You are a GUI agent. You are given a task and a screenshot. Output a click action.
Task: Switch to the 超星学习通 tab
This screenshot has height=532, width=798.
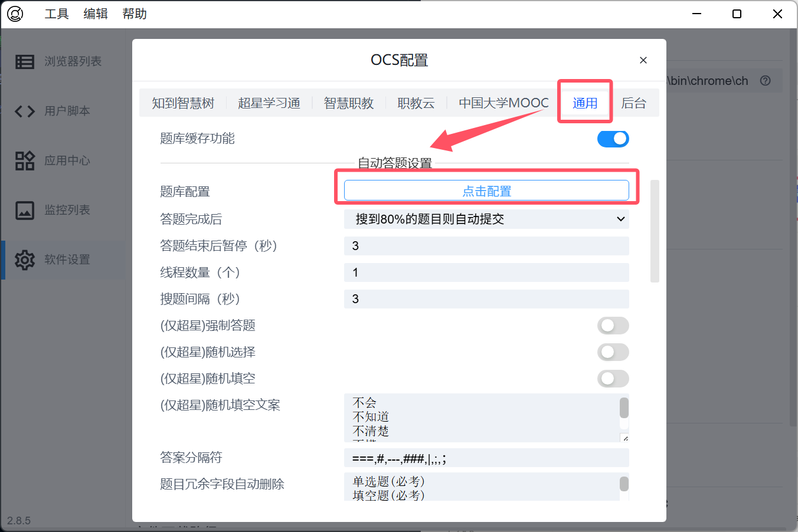point(269,103)
